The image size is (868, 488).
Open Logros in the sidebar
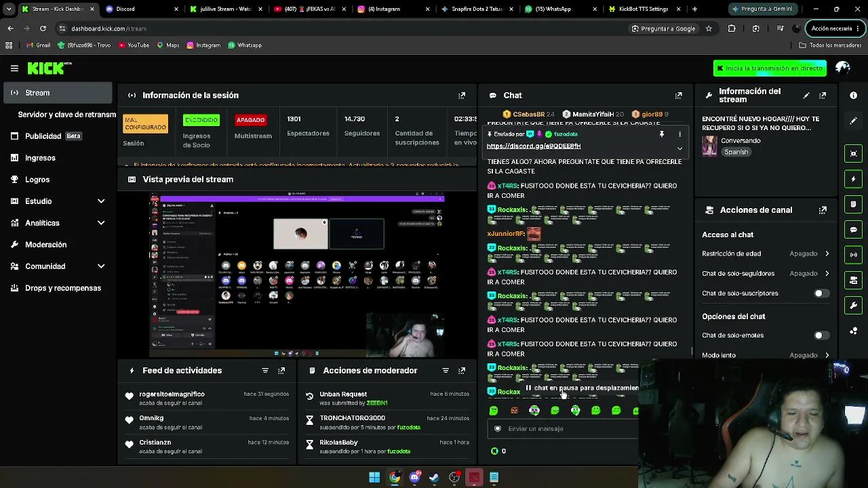click(58, 180)
